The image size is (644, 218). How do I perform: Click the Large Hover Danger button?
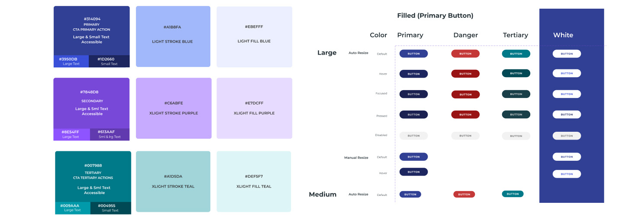(465, 74)
